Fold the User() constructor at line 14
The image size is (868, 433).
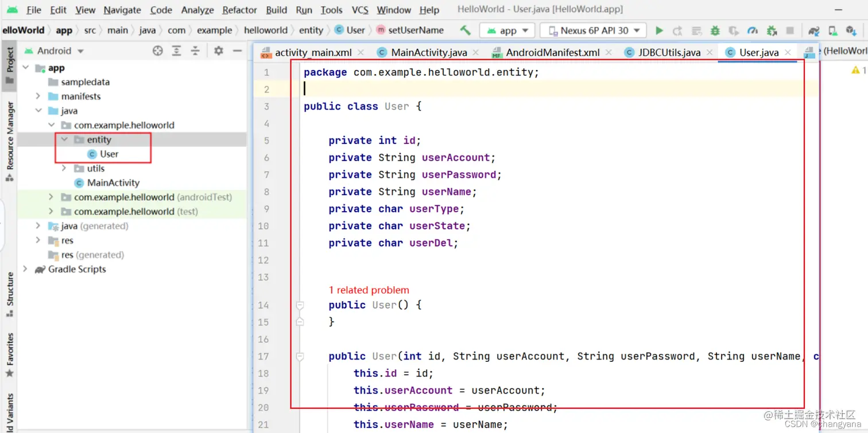tap(300, 306)
